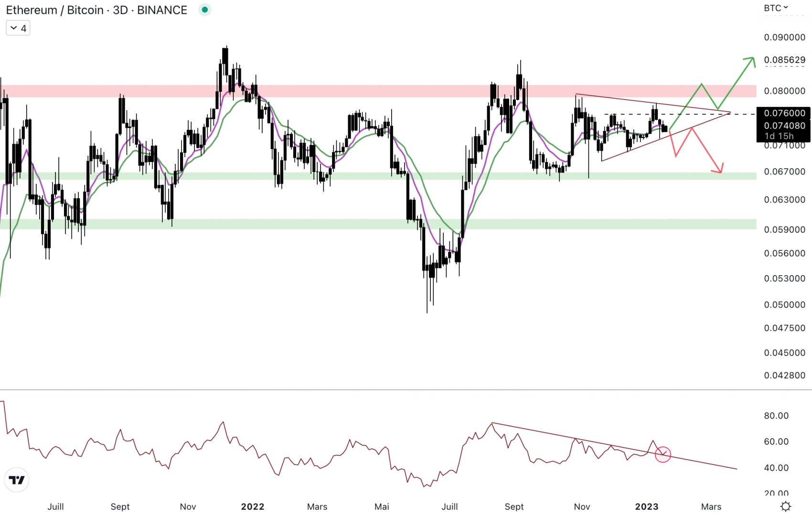This screenshot has height=516, width=812.
Task: Click the 0.074080 current price label
Action: point(784,126)
